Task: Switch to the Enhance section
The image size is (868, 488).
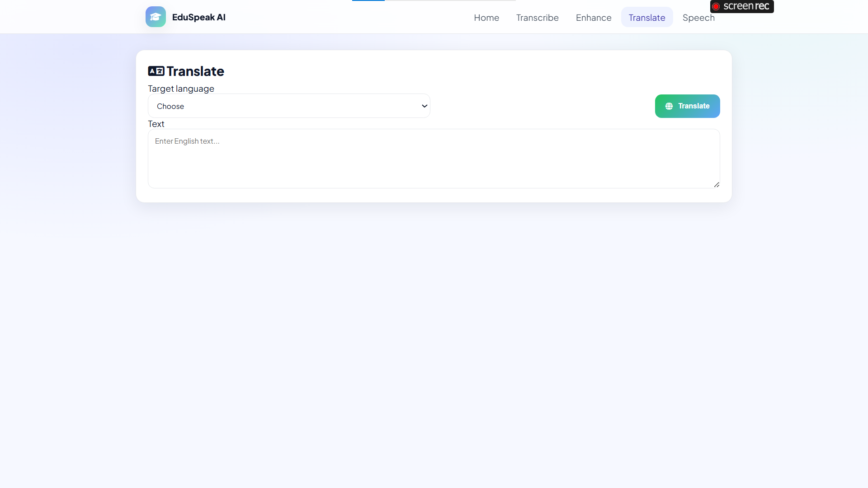Action: [x=593, y=18]
